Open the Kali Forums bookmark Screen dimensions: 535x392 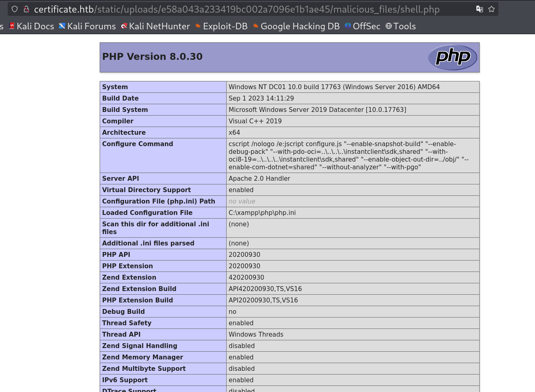(x=87, y=26)
